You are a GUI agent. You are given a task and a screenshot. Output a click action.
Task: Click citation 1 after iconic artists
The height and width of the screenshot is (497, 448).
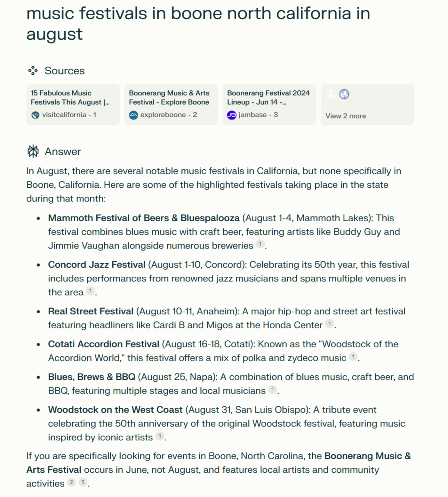coord(160,436)
